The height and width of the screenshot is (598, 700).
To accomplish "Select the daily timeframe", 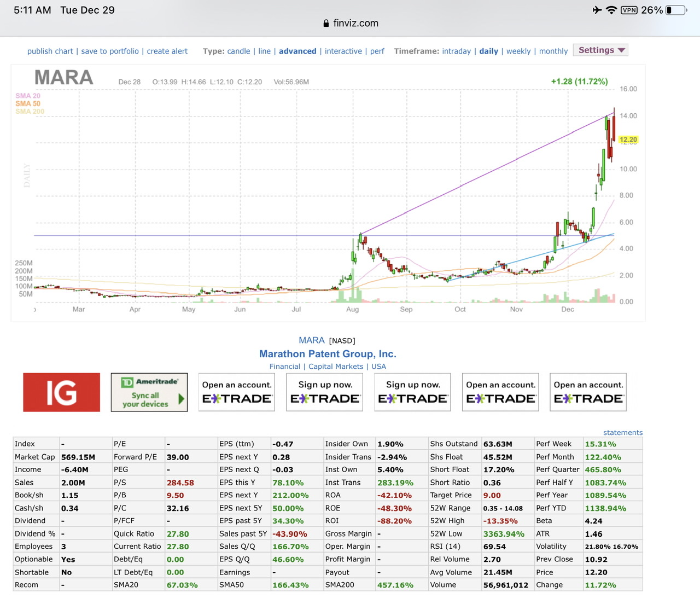I will click(x=488, y=51).
